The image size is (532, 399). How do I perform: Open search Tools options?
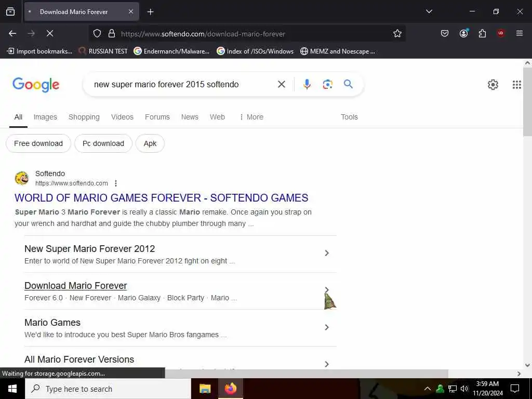click(x=349, y=117)
